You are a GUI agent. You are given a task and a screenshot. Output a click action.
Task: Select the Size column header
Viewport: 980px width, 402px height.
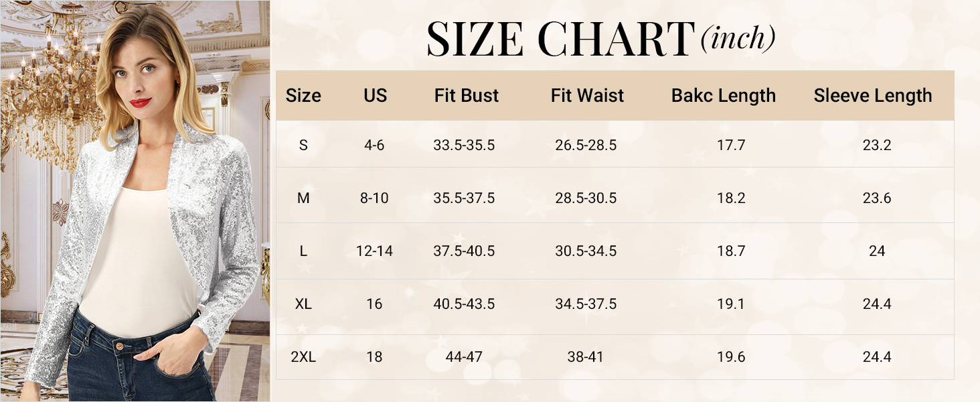(303, 96)
